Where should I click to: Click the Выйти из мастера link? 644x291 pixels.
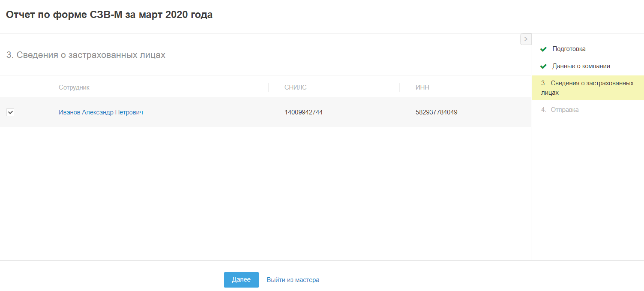[293, 280]
